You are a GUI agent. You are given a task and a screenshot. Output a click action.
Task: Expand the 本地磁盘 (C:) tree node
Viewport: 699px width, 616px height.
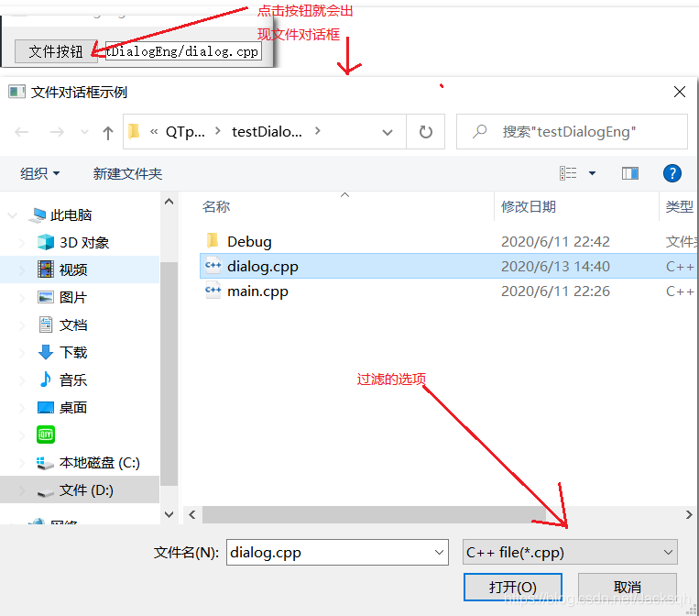[22, 463]
